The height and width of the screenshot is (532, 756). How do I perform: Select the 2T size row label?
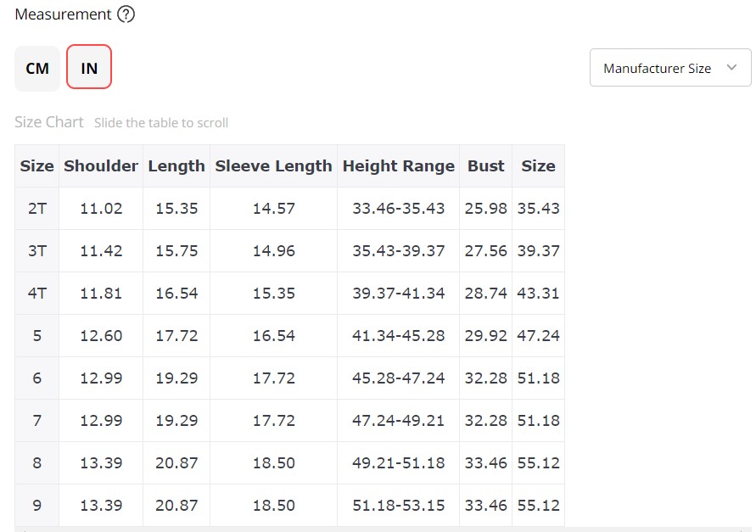point(37,209)
